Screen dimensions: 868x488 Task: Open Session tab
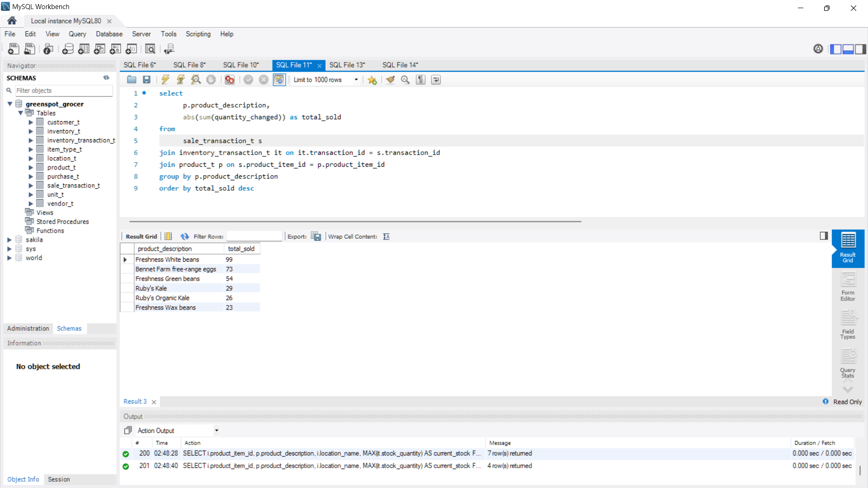[59, 479]
